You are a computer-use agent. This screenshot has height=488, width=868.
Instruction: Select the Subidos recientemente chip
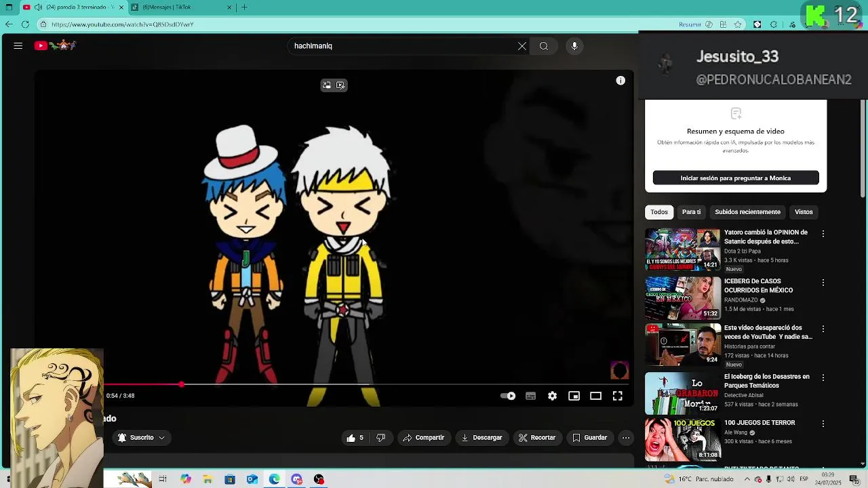click(x=747, y=212)
